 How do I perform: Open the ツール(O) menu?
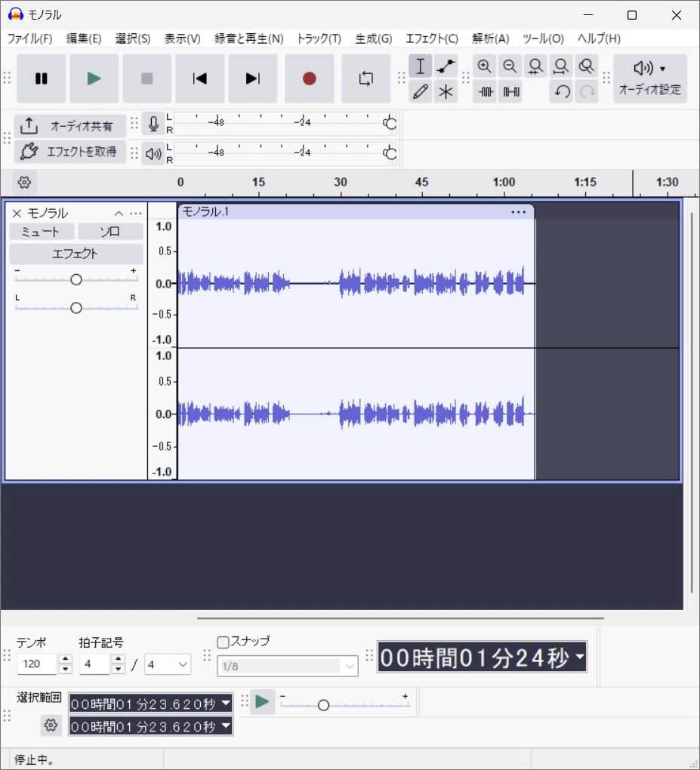click(543, 38)
